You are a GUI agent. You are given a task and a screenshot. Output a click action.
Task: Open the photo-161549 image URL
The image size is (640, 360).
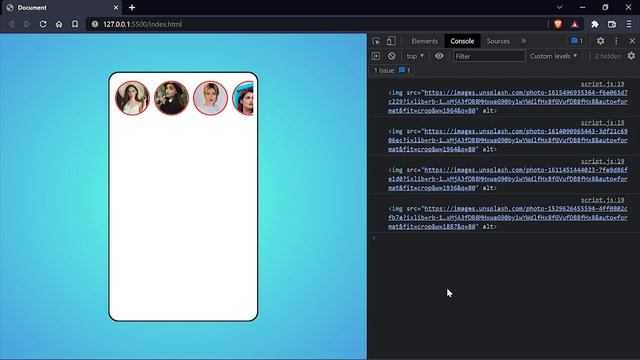[x=508, y=102]
